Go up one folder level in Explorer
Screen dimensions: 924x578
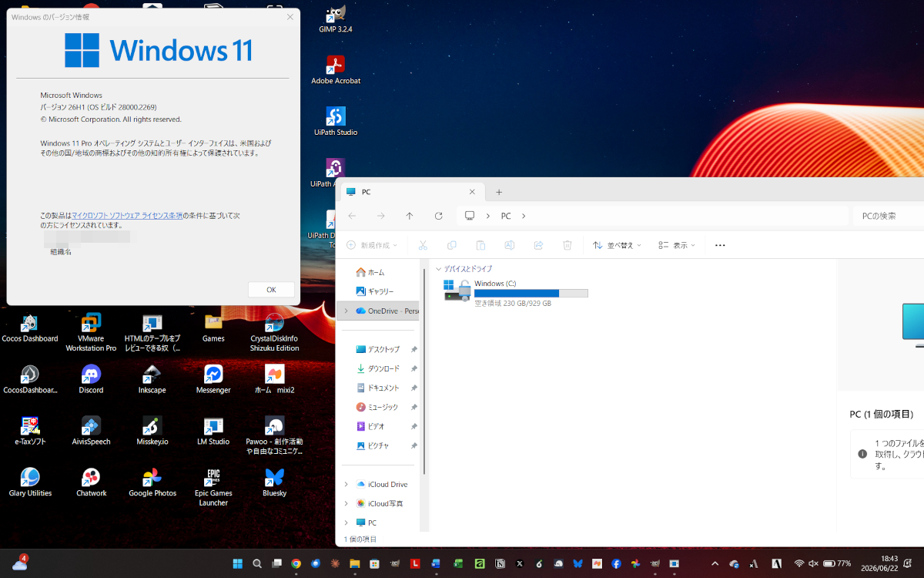point(410,216)
